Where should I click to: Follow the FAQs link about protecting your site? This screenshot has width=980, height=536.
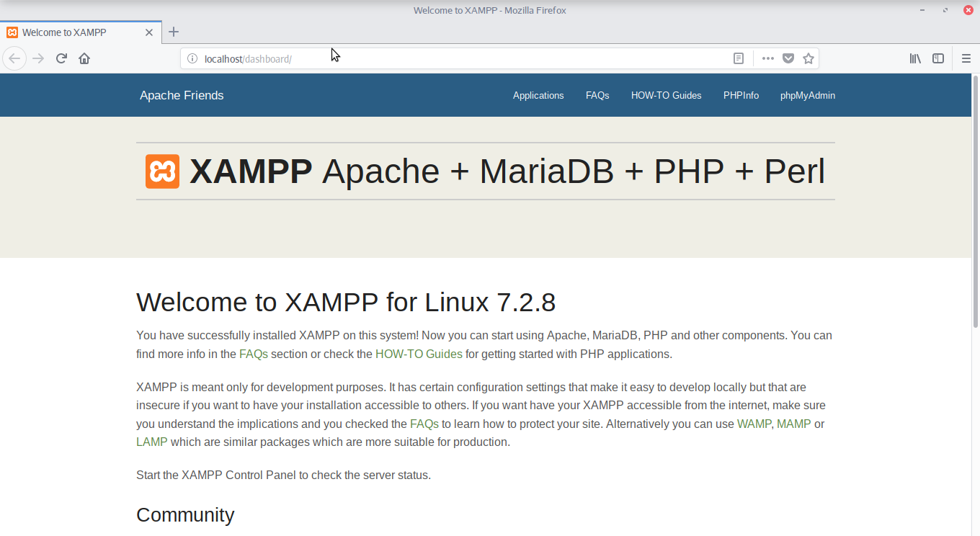[x=424, y=424]
